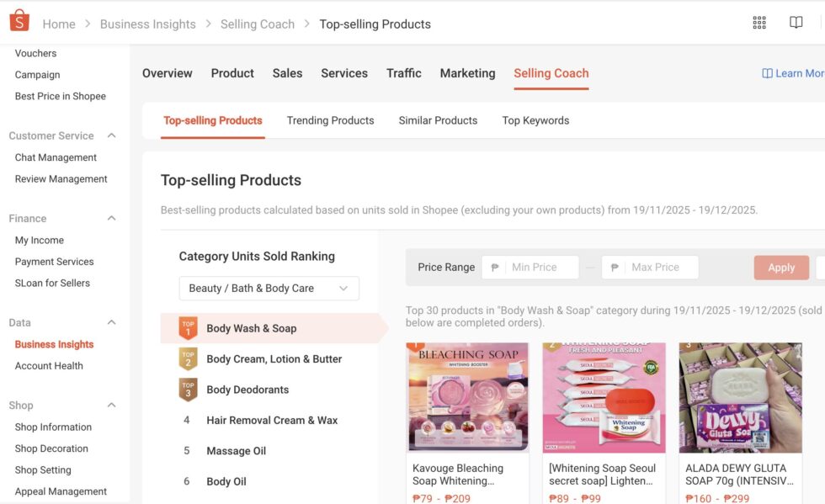Click the Top 2 rank badge
Screen dimensions: 825x504
coord(188,359)
